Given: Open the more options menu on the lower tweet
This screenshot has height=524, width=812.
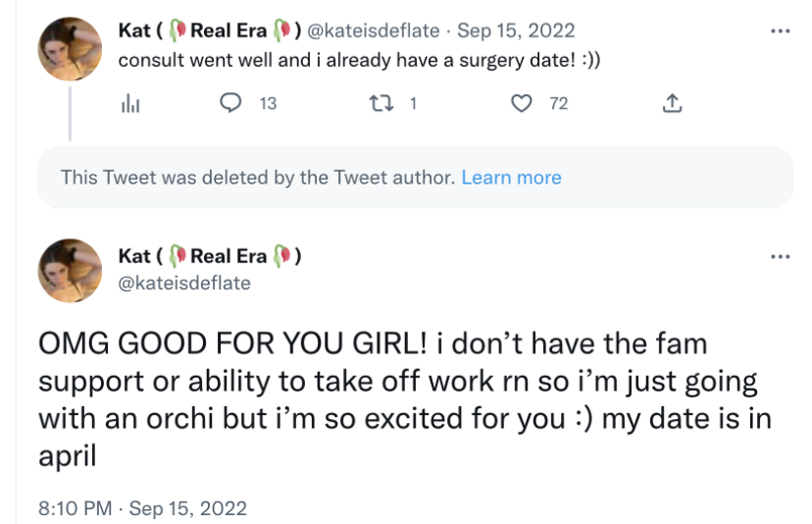Looking at the screenshot, I should [x=781, y=257].
